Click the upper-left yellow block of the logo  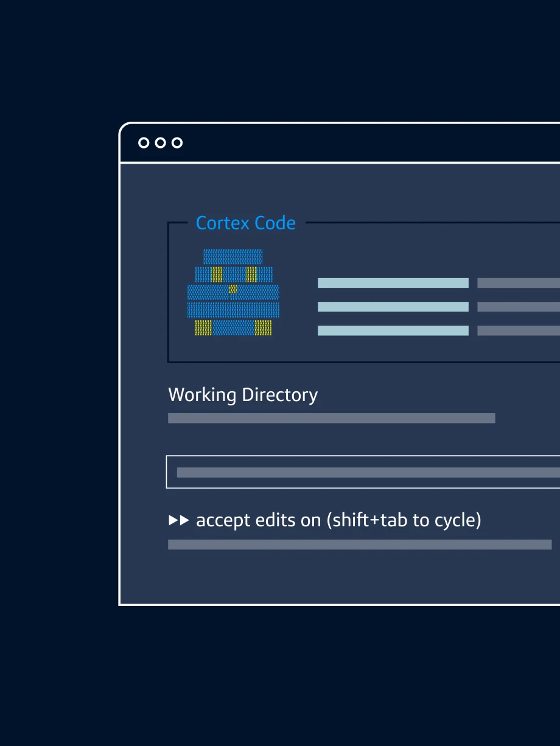coord(217,274)
